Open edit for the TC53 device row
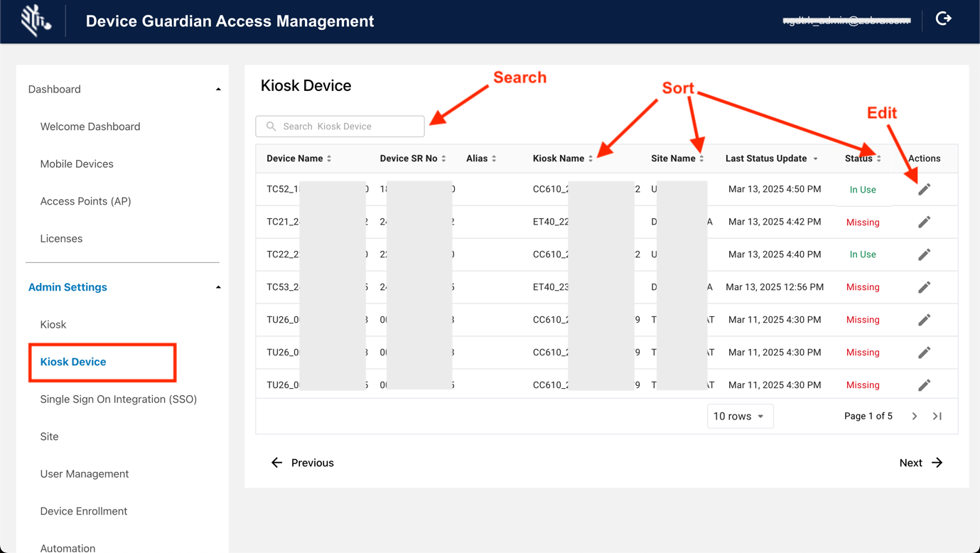 click(x=924, y=287)
